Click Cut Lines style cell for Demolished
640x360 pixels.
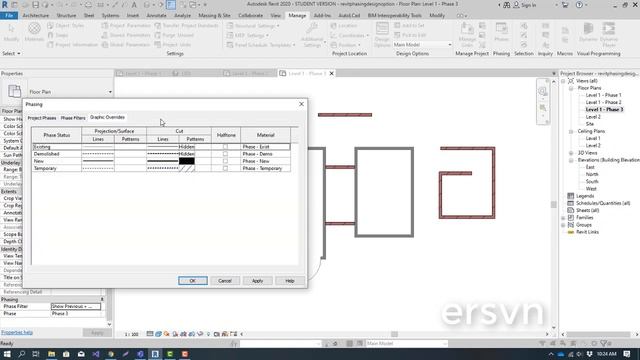163,154
